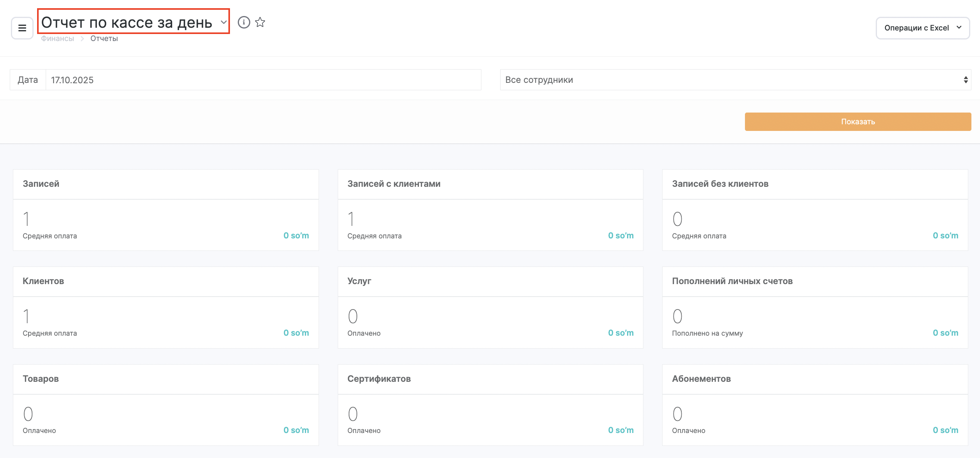Click the date field 17.10.2025
The width and height of the screenshot is (980, 458).
(263, 80)
